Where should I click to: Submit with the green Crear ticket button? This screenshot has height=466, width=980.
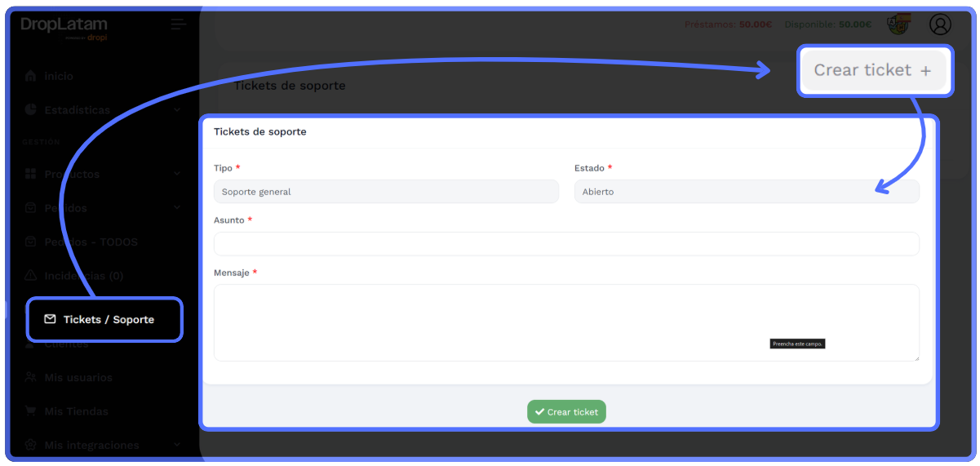(566, 412)
